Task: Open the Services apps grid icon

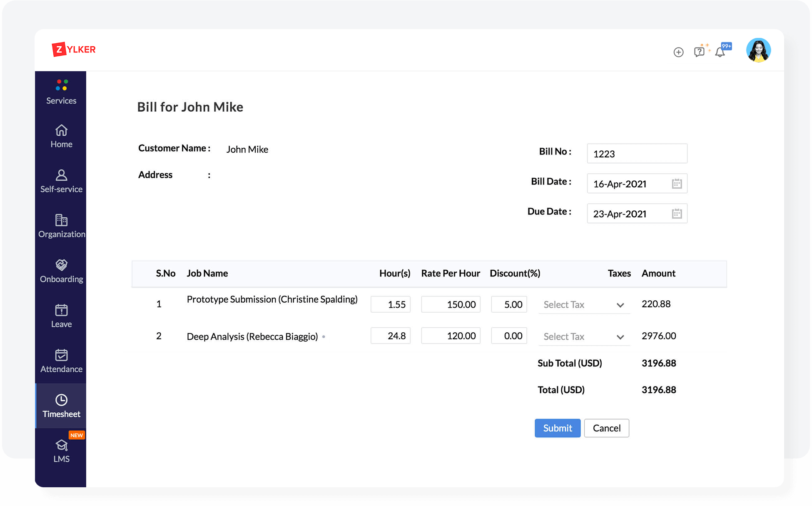Action: point(62,85)
